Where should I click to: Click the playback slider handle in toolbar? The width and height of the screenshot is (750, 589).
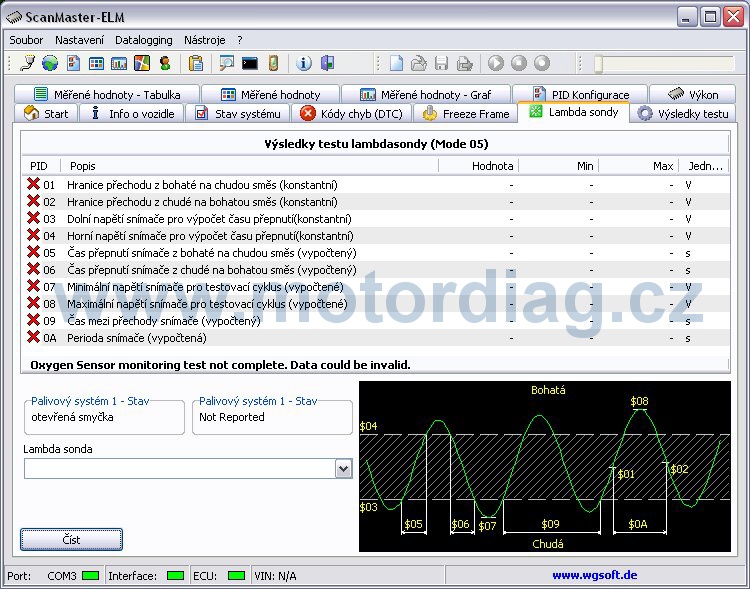[598, 63]
